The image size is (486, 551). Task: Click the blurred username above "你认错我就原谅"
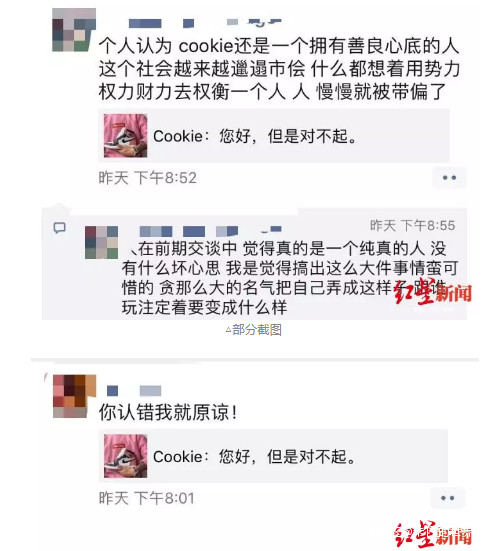point(134,391)
